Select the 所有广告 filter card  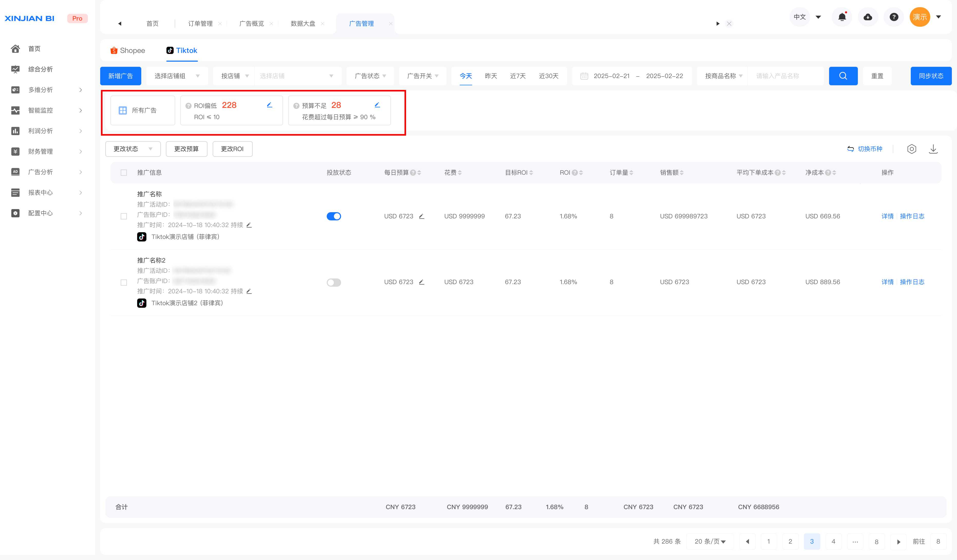click(x=142, y=110)
